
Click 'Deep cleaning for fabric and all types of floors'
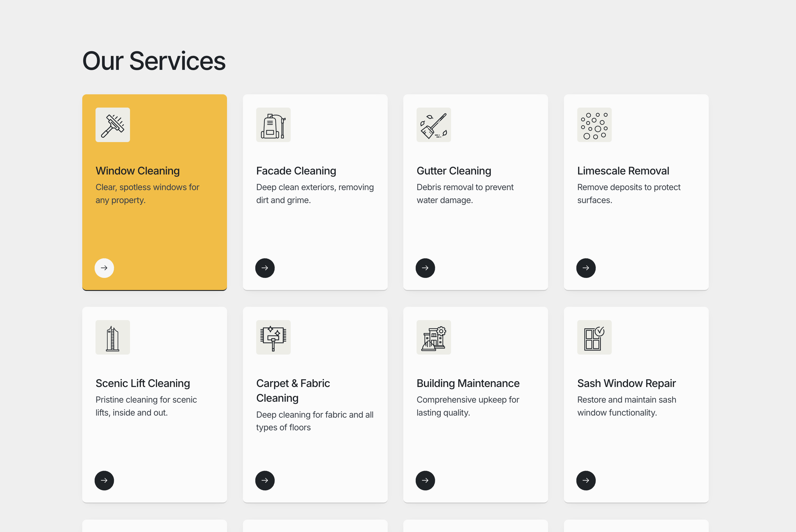click(315, 421)
